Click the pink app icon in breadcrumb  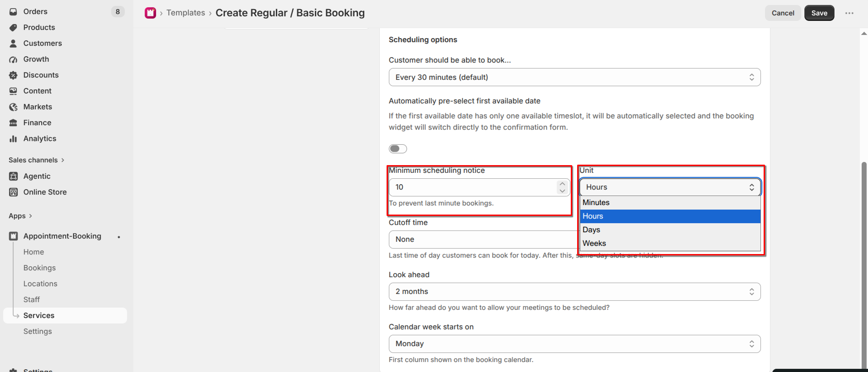click(150, 13)
